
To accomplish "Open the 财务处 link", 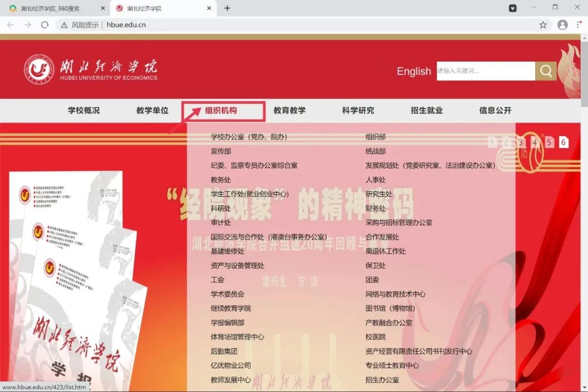I will pos(376,208).
